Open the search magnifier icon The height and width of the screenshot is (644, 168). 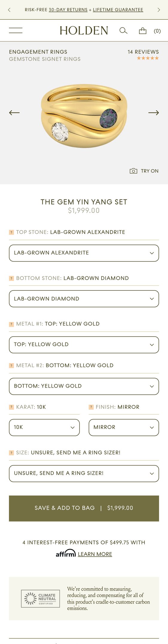pyautogui.click(x=123, y=30)
